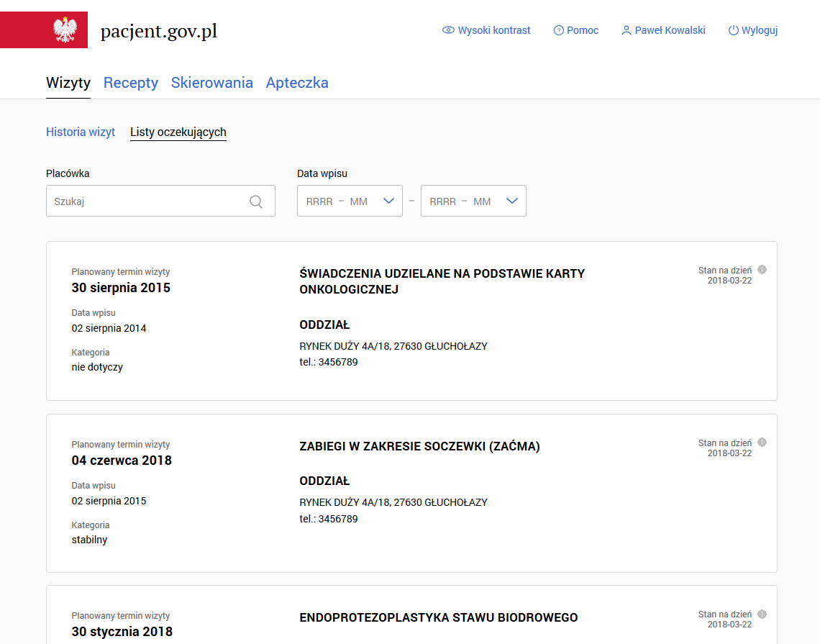This screenshot has width=820, height=644.
Task: Go to the Apteczka tab
Action: (297, 83)
